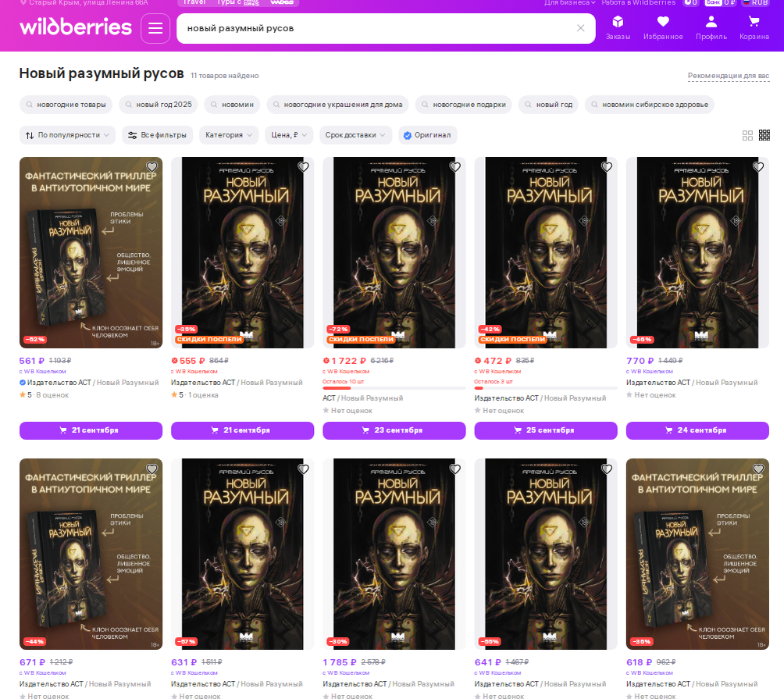Click the 5 · 1 оценка rating
Image resolution: width=784 pixels, height=699 pixels.
tap(194, 395)
